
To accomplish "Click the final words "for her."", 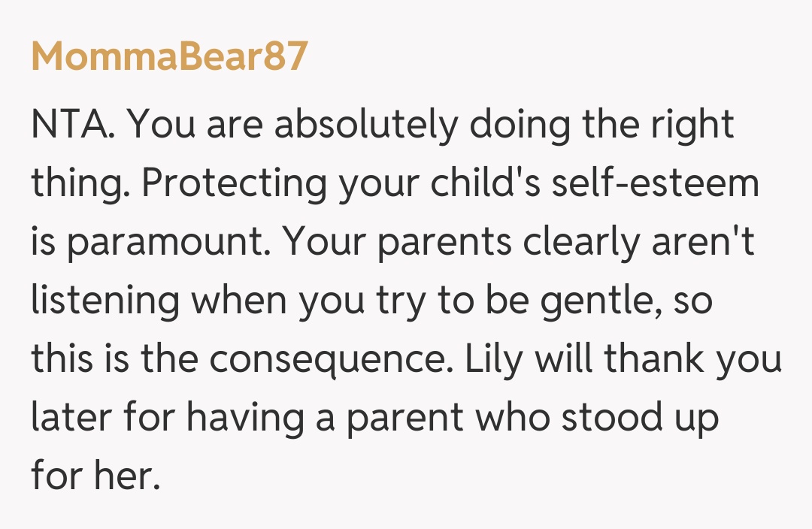I will 95,476.
